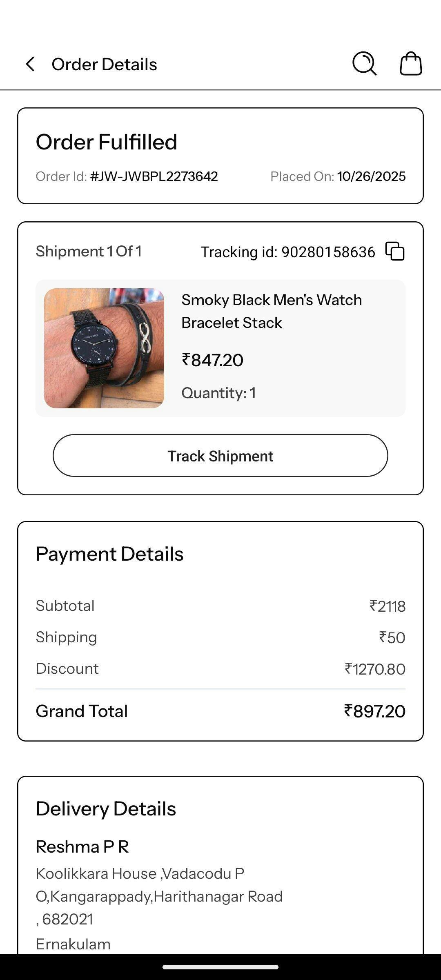Tap the Grand Total amount ₹897.20
Screen dimensions: 441x980
(x=374, y=711)
